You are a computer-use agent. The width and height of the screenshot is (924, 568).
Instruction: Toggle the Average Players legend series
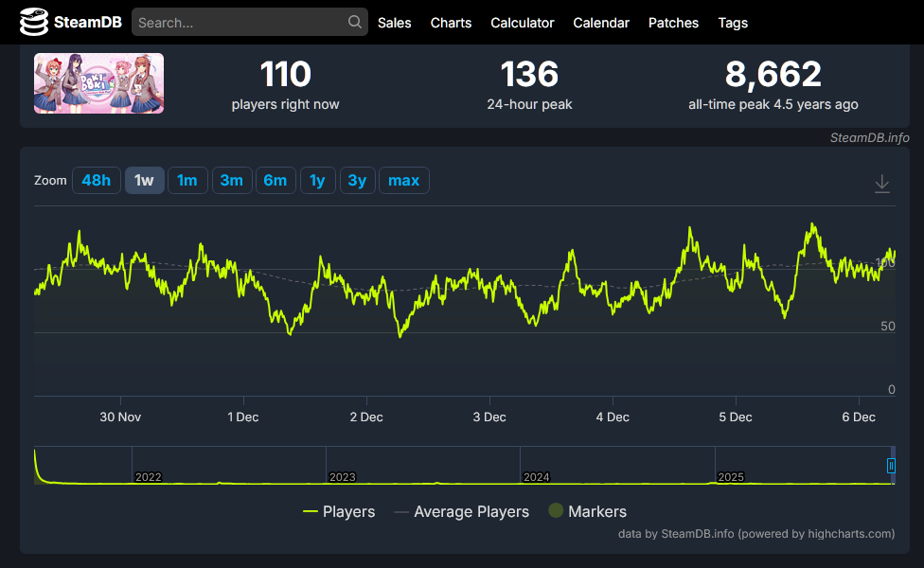tap(462, 511)
